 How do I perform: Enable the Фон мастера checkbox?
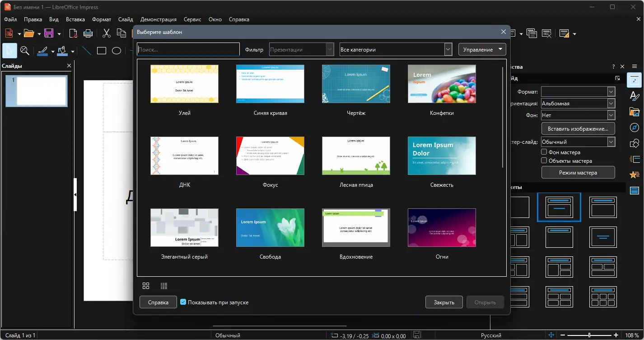pyautogui.click(x=544, y=152)
